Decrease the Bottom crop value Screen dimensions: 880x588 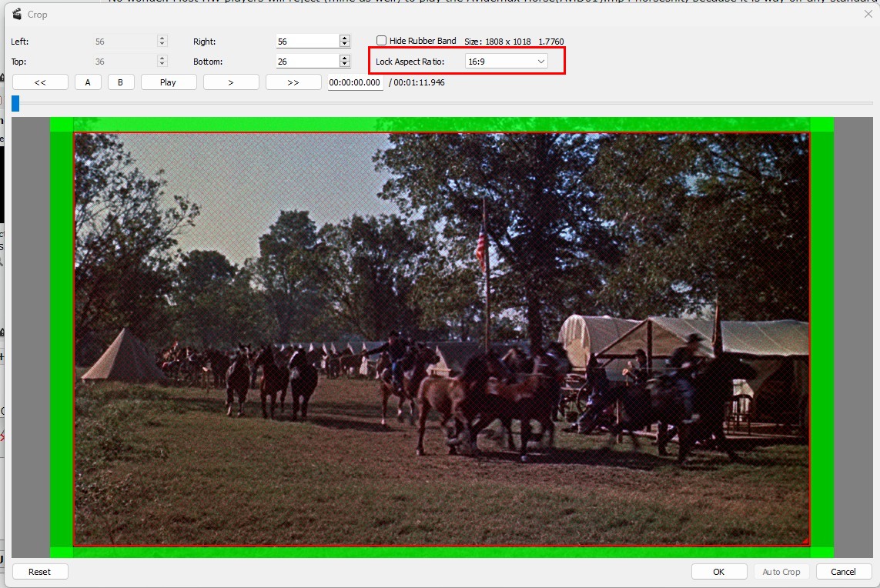pyautogui.click(x=345, y=65)
